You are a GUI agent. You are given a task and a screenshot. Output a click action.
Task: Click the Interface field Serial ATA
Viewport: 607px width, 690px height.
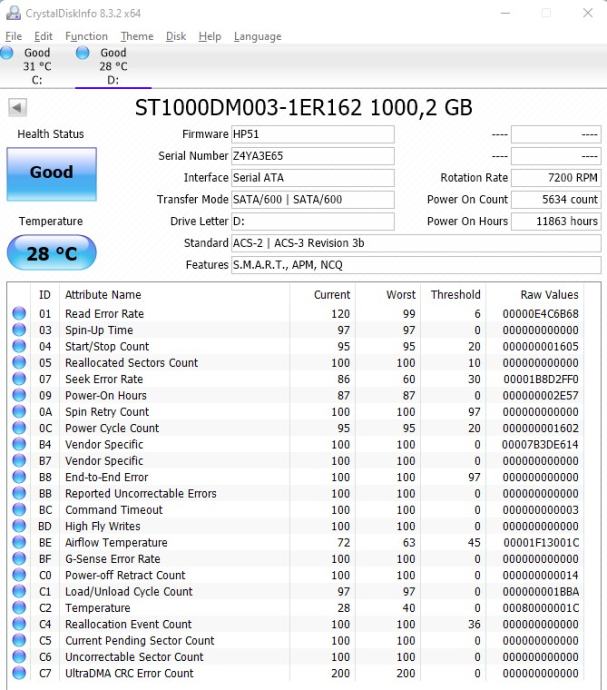tap(313, 178)
